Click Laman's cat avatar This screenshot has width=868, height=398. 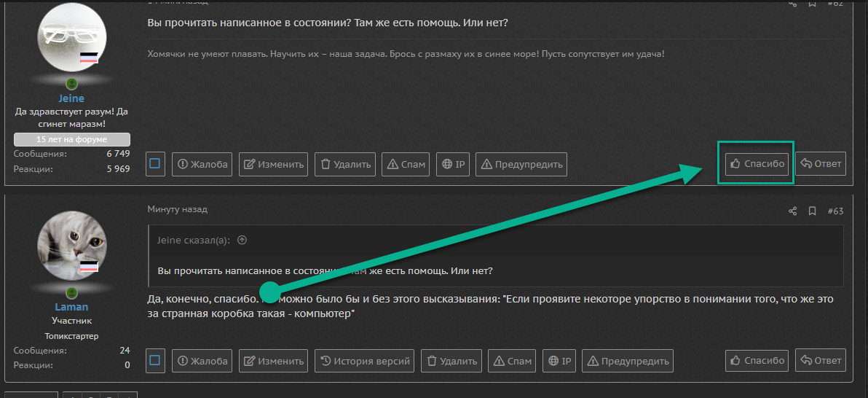click(71, 246)
